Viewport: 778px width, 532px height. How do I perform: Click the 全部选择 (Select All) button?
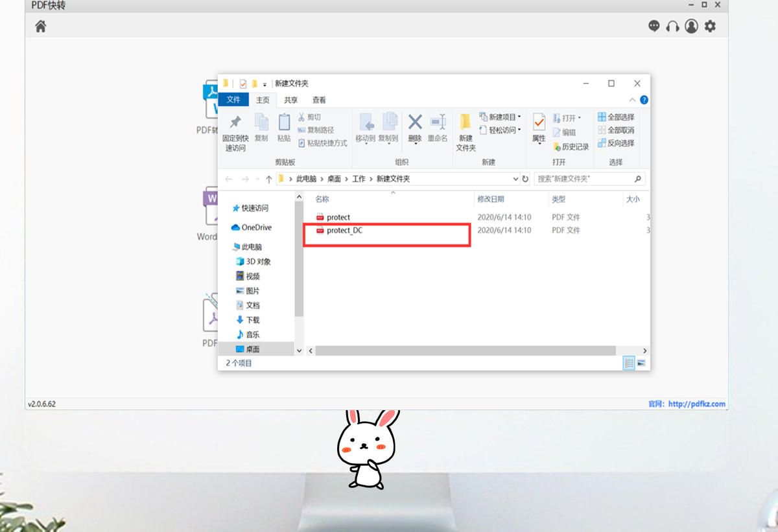[617, 117]
